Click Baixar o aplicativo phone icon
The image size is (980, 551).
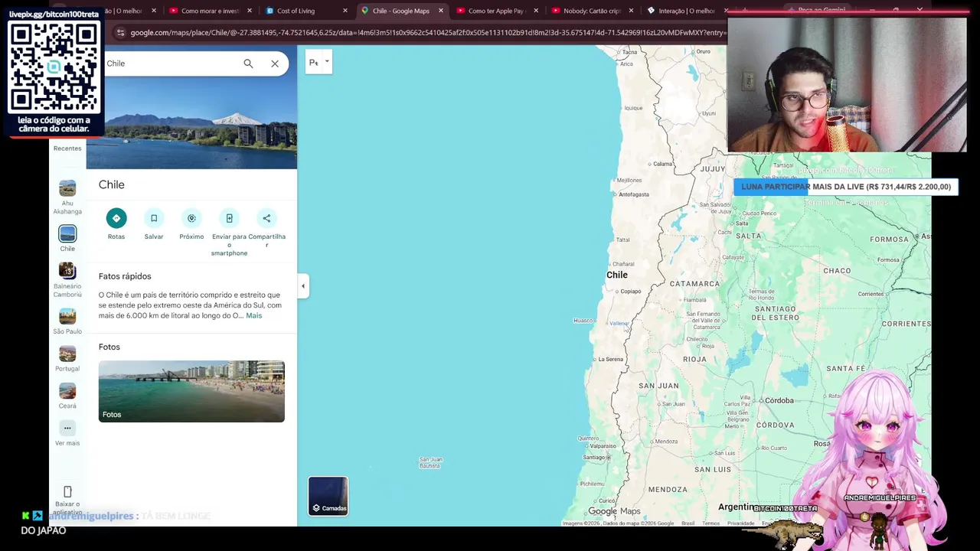click(67, 492)
